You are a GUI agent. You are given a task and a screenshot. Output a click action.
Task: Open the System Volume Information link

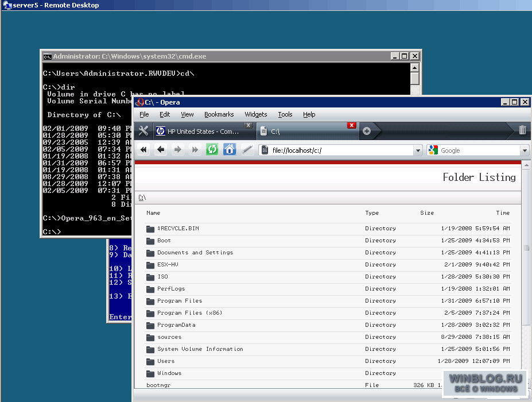(200, 349)
